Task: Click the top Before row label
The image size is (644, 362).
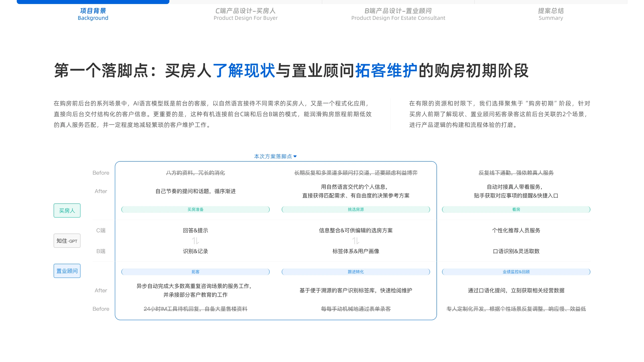Action: pyautogui.click(x=101, y=173)
